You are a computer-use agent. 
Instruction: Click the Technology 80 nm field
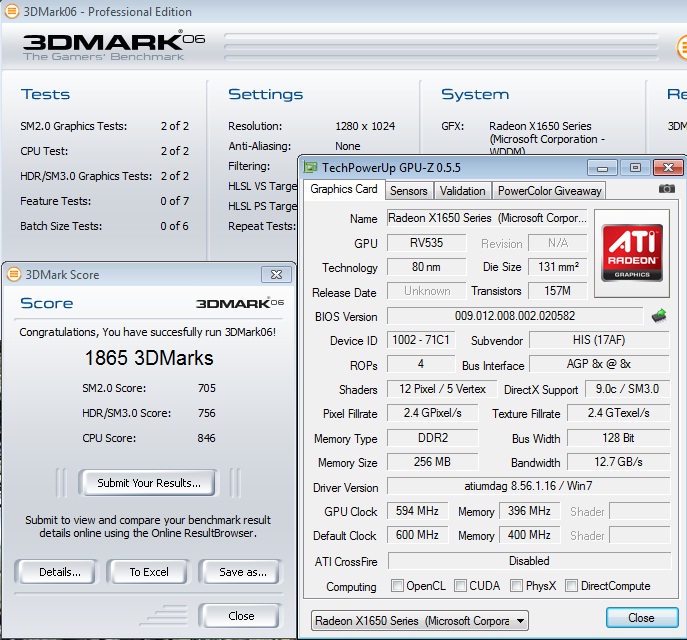[426, 266]
